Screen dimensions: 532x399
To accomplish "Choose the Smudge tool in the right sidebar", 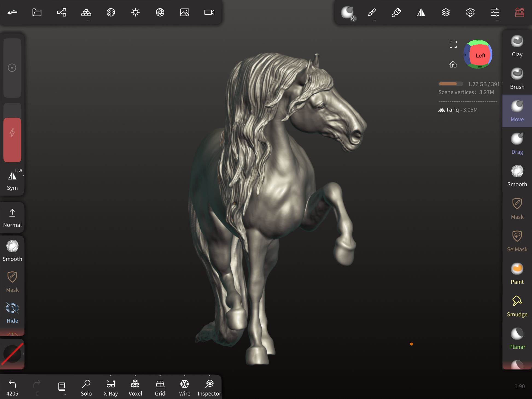I will tap(517, 306).
